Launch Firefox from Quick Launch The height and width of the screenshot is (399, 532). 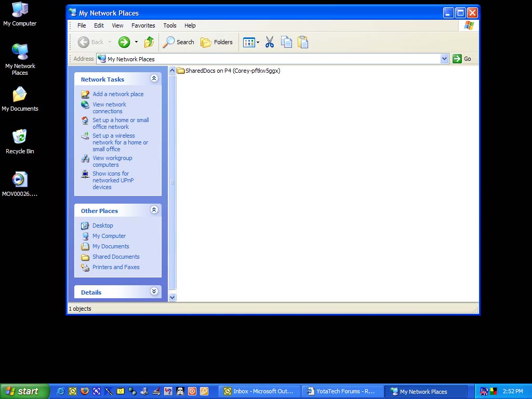pos(85,391)
